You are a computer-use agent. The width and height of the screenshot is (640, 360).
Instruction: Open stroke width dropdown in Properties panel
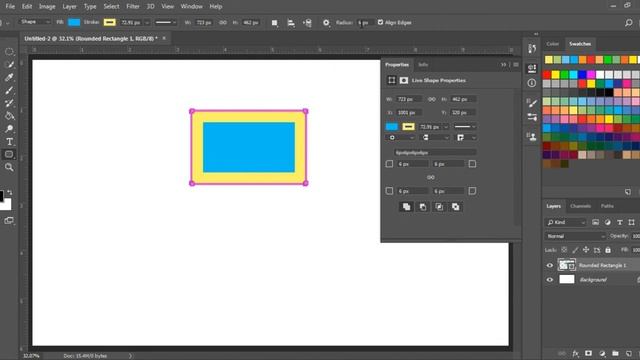click(446, 127)
